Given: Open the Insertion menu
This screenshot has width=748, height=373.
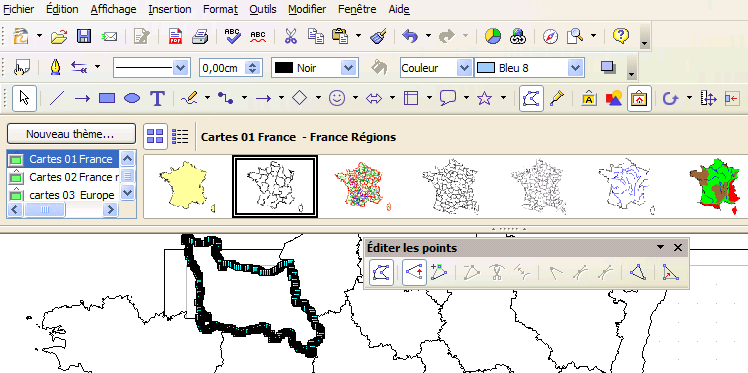Looking at the screenshot, I should pyautogui.click(x=170, y=9).
